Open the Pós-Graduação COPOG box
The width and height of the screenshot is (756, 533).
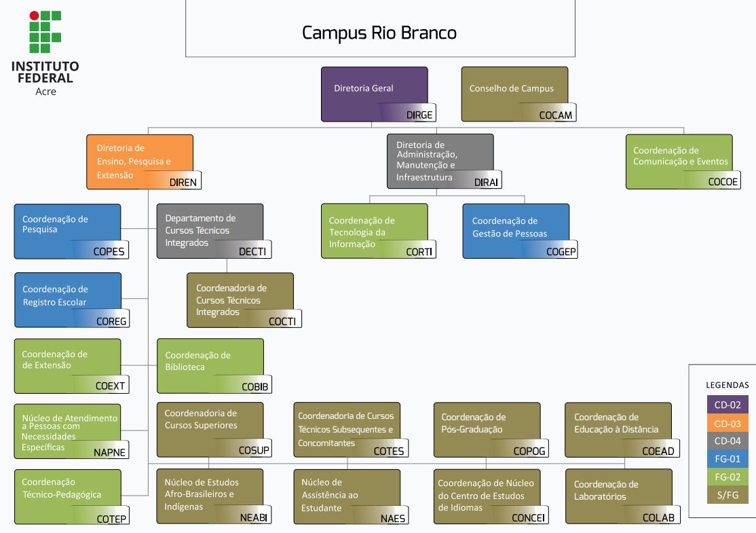487,430
